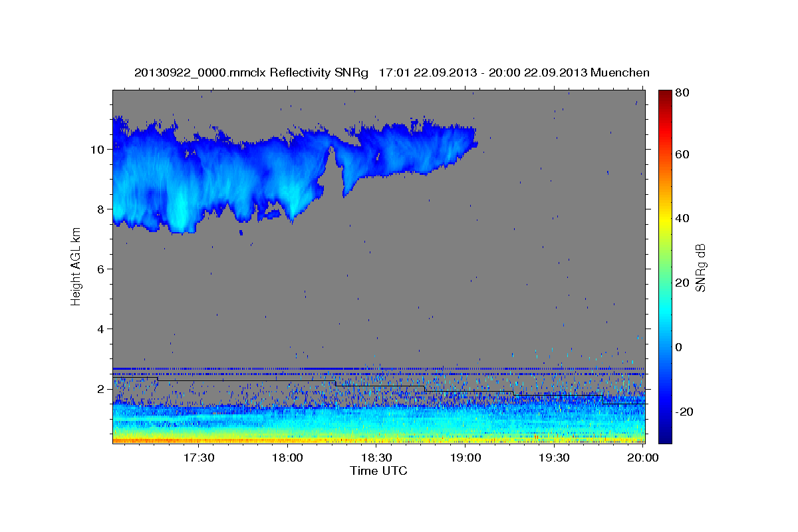Click the colorbar value -20
Image resolution: width=798 pixels, height=532 pixels.
684,412
